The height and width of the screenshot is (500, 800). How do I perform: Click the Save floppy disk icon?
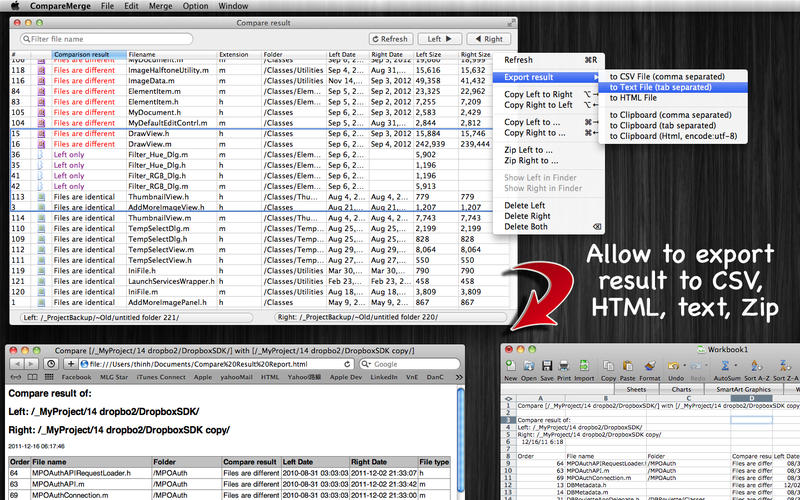[x=547, y=365]
